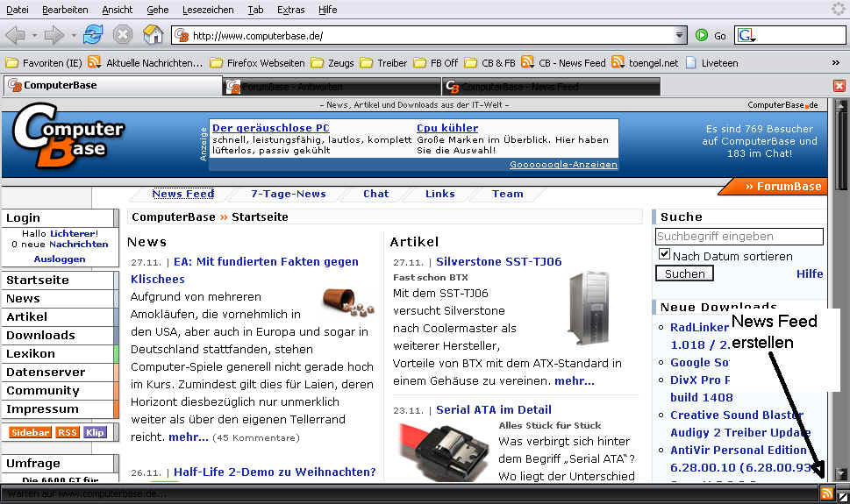Open the Links nav link
The height and width of the screenshot is (504, 850).
[439, 194]
